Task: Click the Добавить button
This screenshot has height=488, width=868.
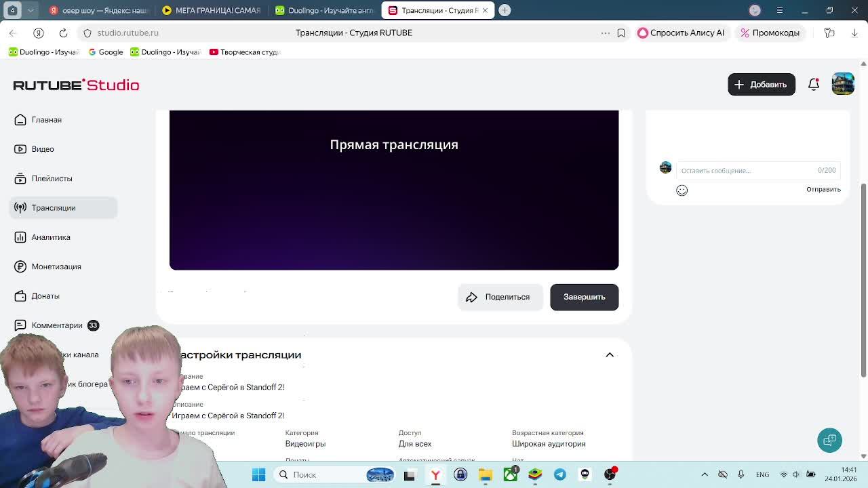Action: tap(762, 85)
